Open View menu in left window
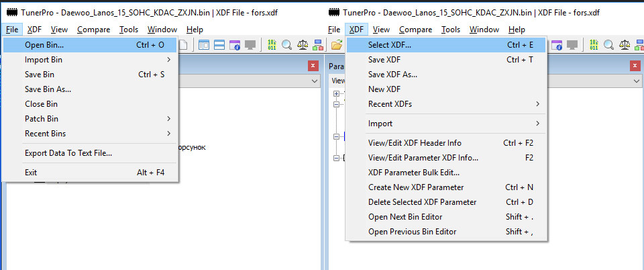Screen dimensions: 644x270 click(59, 30)
